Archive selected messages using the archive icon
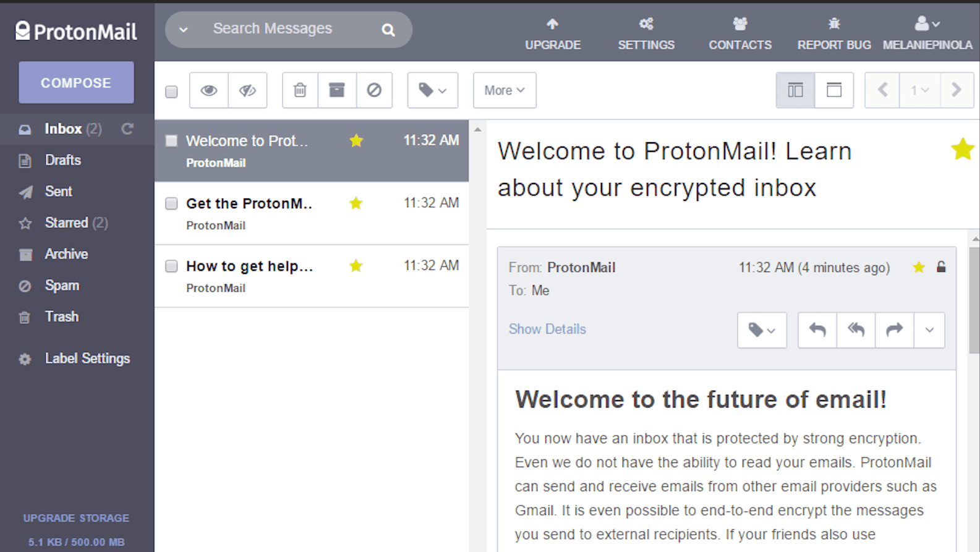980x552 pixels. (337, 90)
